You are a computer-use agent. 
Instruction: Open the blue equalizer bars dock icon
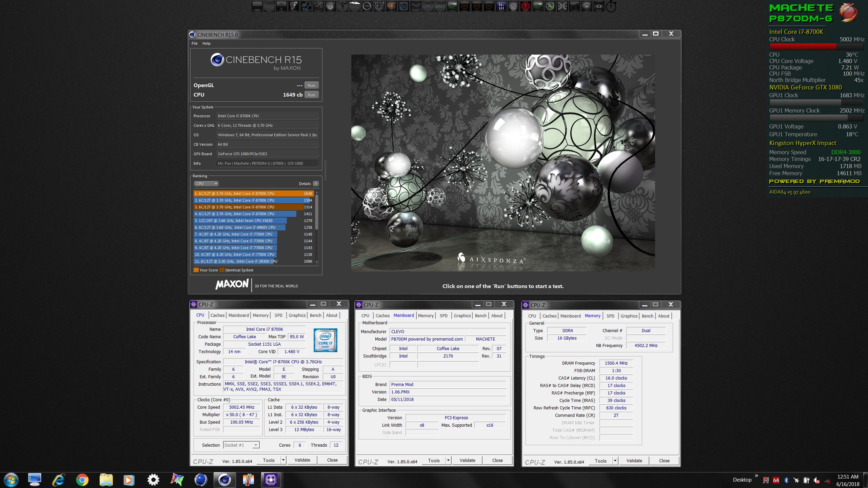click(501, 6)
